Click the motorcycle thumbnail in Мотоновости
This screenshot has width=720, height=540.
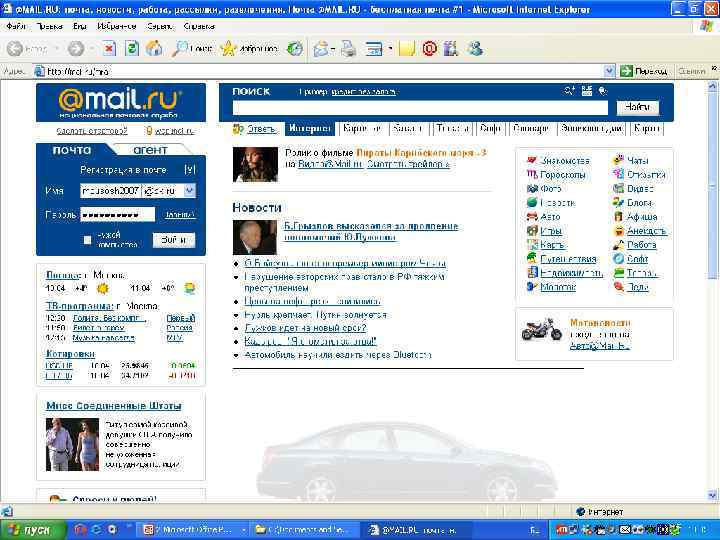pos(541,328)
